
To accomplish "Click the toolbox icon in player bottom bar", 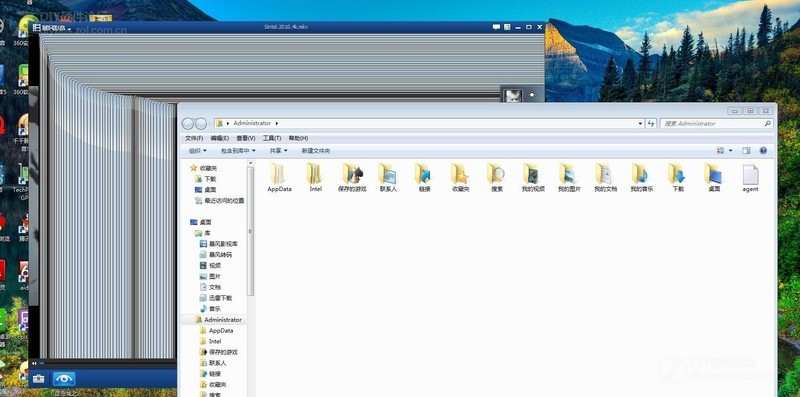I will coord(38,379).
